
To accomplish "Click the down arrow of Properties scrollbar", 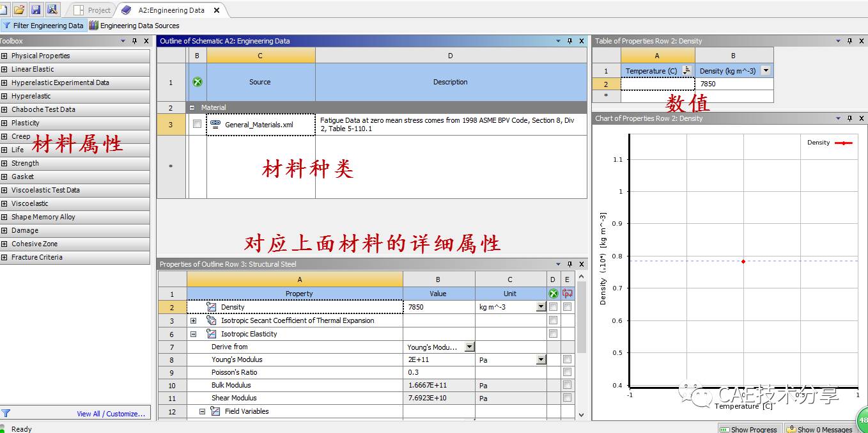I will (582, 415).
